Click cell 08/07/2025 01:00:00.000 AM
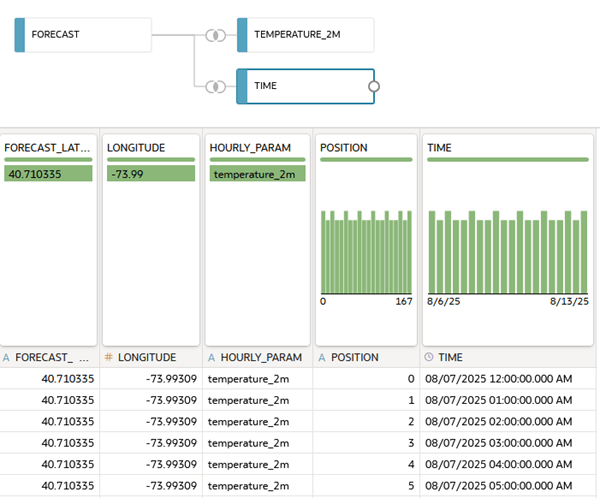Screen dimensions: 600x498 [x=508, y=400]
